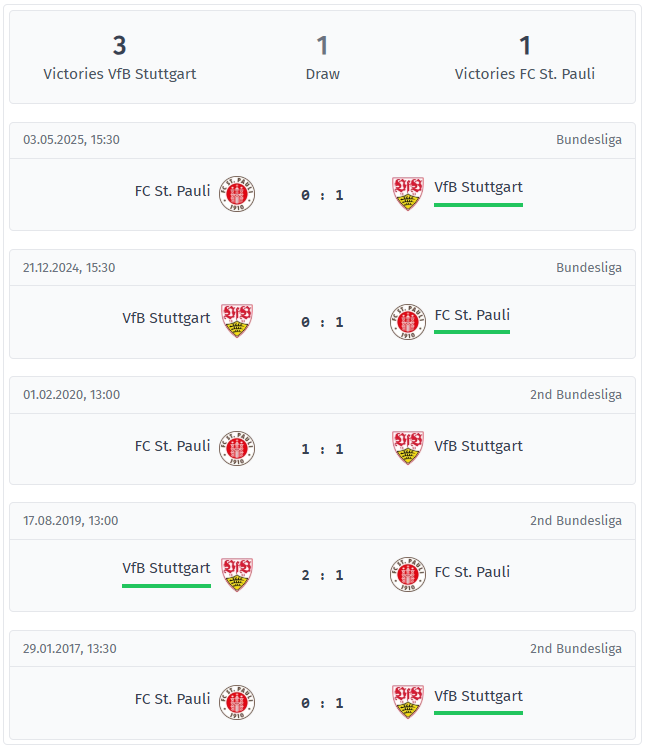Click the Bundesliga label of 21.12.2024 match
The height and width of the screenshot is (751, 648).
coord(589,267)
